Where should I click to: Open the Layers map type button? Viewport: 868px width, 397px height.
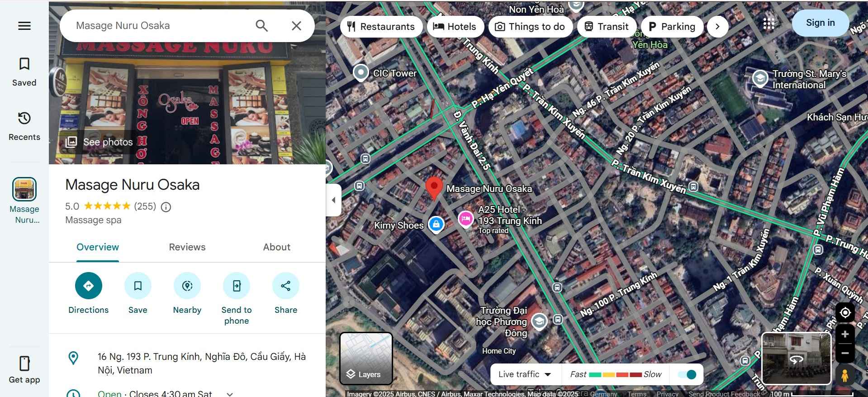pyautogui.click(x=366, y=359)
